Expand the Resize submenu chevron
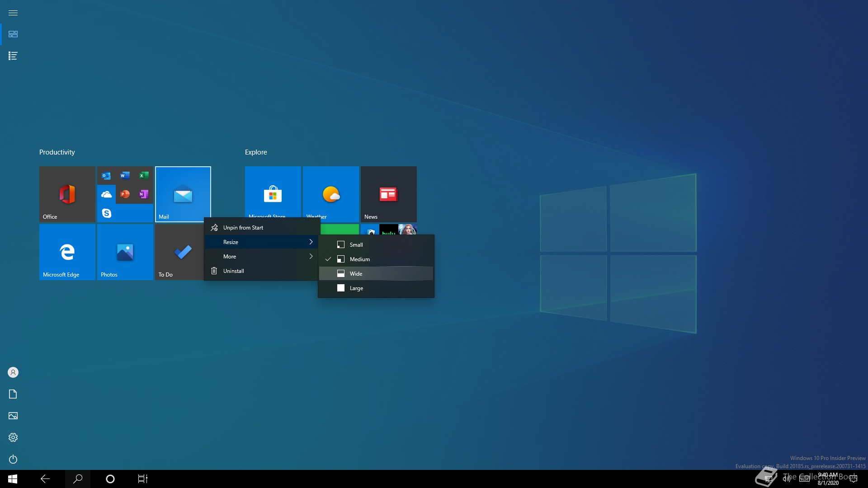This screenshot has height=488, width=868. point(311,242)
